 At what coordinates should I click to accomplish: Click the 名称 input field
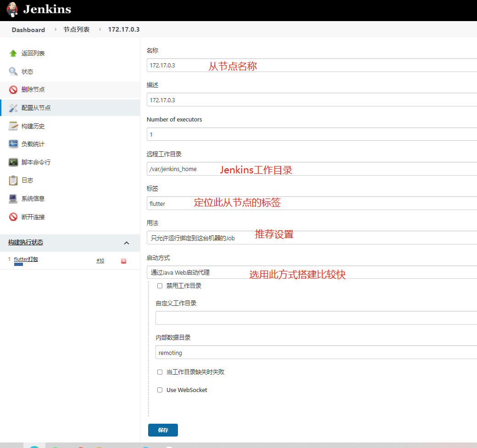(x=312, y=65)
